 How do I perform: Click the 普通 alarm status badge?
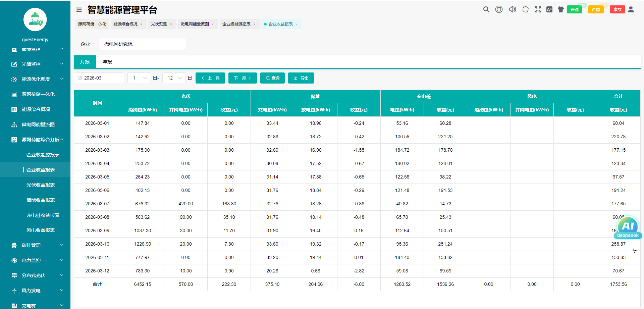click(x=575, y=9)
